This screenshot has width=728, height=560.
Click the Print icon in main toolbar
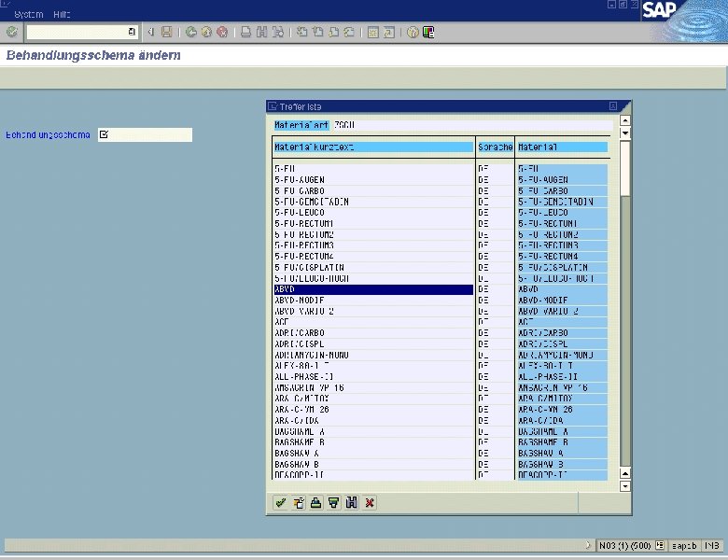pyautogui.click(x=246, y=32)
